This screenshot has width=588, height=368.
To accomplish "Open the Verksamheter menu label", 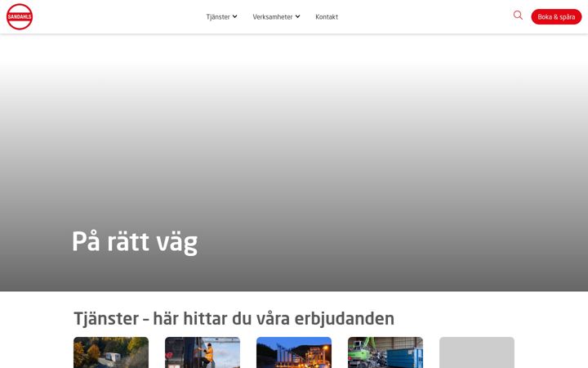I will pos(273,17).
